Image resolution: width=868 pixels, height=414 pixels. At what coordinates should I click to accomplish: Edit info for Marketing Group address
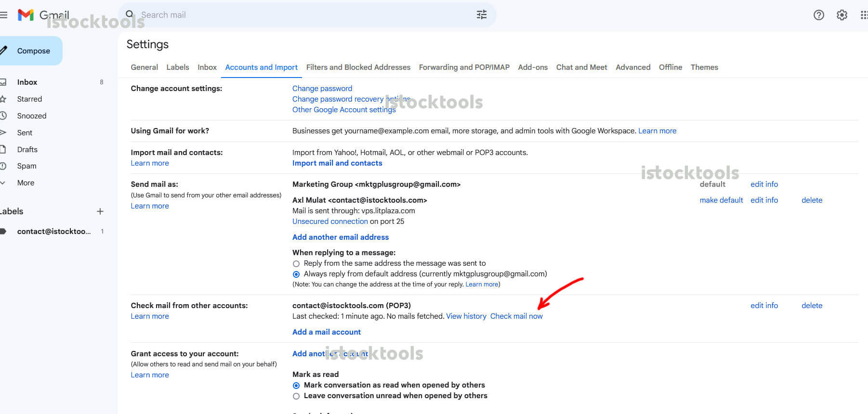pos(764,184)
